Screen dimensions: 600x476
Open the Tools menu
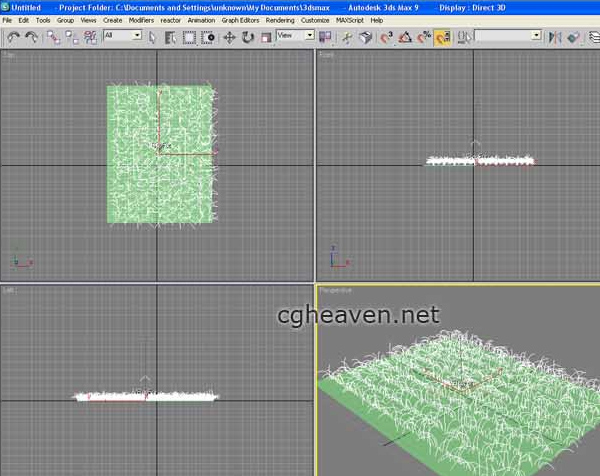coord(43,20)
